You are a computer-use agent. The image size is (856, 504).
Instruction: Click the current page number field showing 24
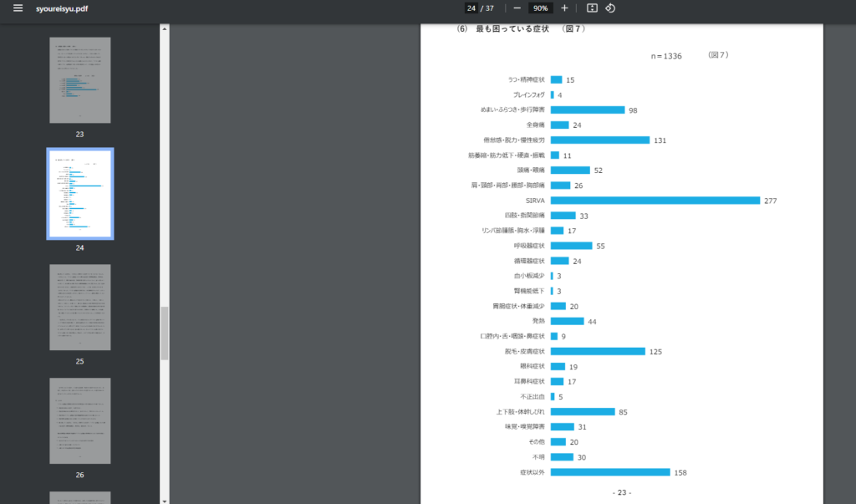pos(471,8)
